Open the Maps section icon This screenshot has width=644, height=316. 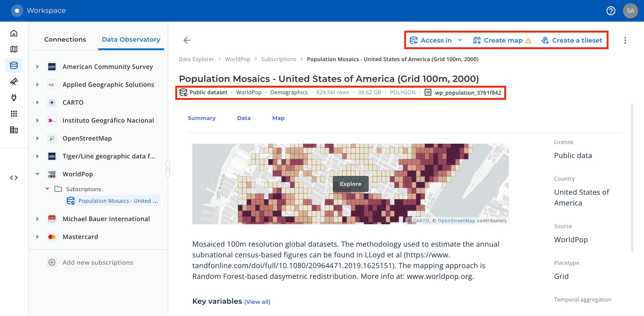click(x=14, y=49)
